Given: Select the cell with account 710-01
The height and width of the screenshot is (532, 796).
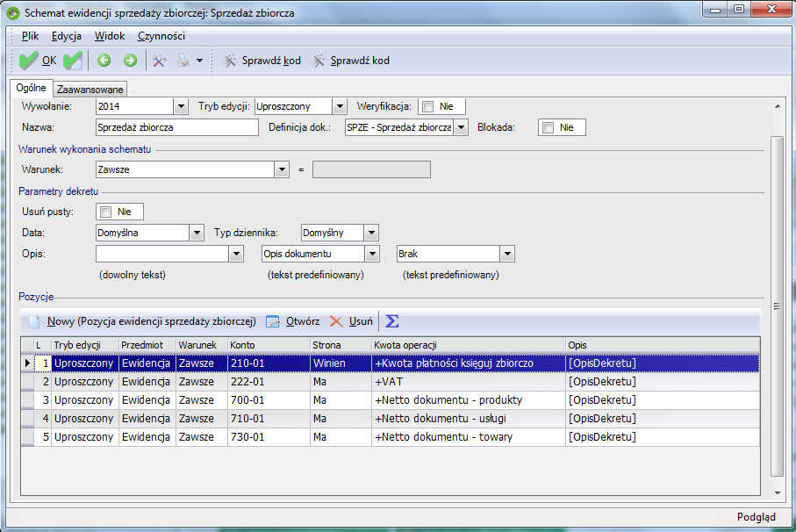Looking at the screenshot, I should (269, 418).
